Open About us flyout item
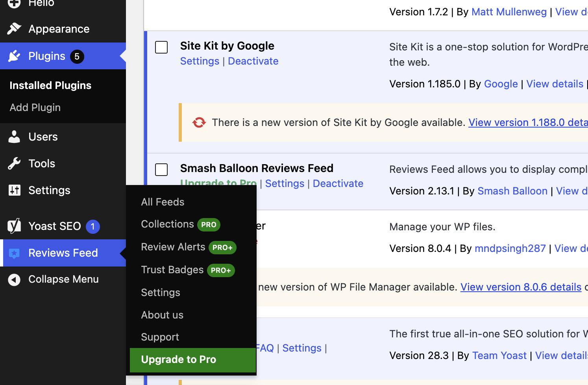Viewport: 588px width, 385px height. 162,315
